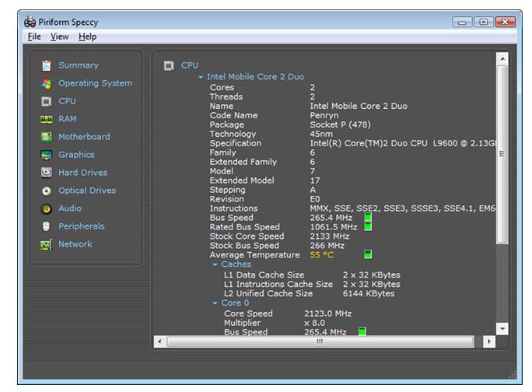Viewport: 532px width, 392px height.
Task: Select the RAM memory stick icon
Action: pyautogui.click(x=46, y=119)
